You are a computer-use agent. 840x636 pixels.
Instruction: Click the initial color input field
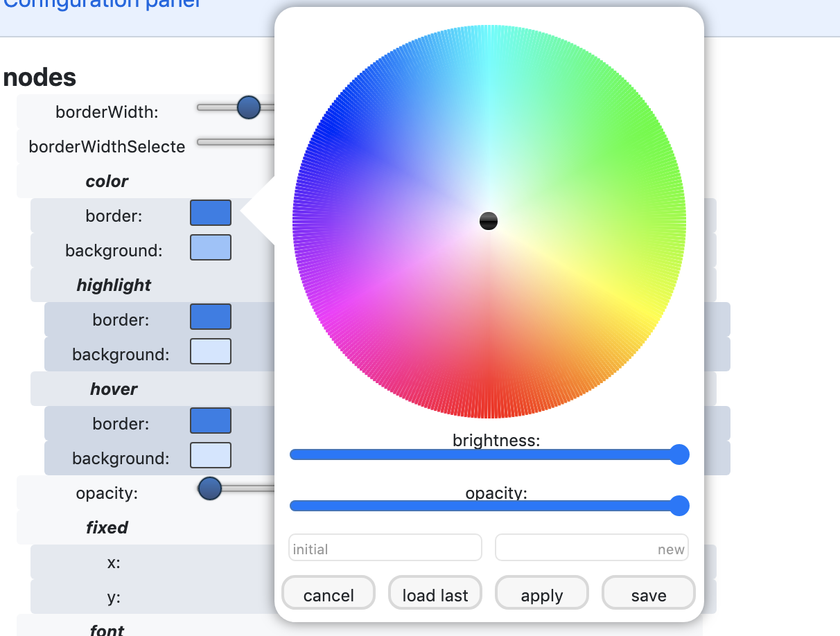[385, 547]
